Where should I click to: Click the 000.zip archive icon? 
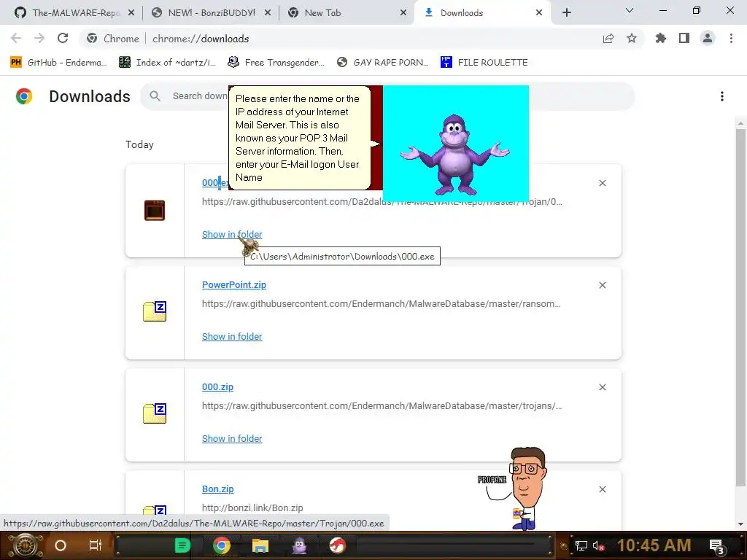click(x=155, y=414)
